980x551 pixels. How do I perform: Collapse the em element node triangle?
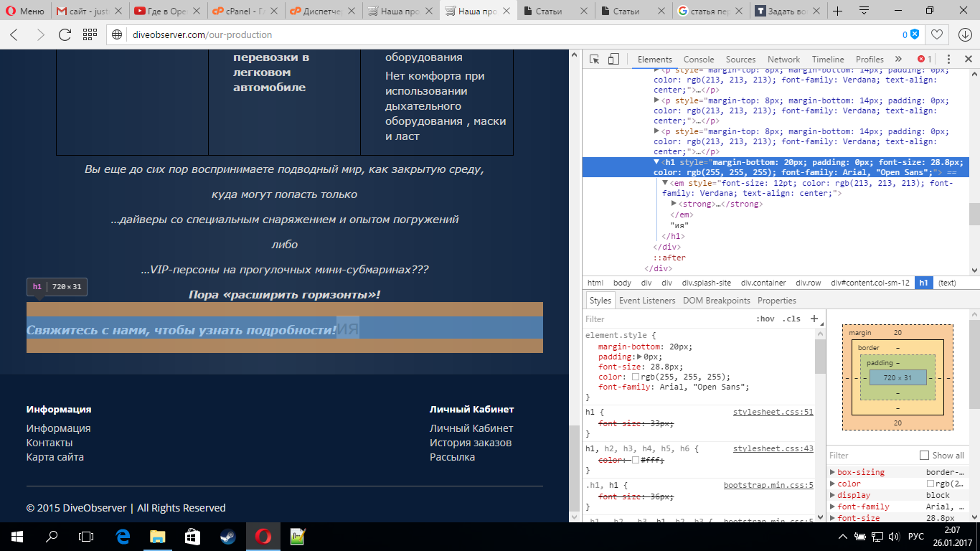(x=665, y=183)
